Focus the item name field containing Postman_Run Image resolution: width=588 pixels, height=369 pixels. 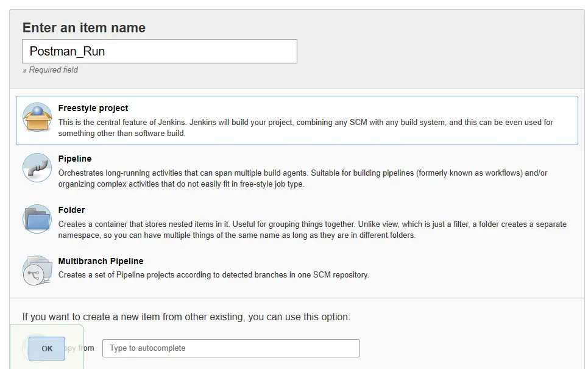(x=160, y=51)
